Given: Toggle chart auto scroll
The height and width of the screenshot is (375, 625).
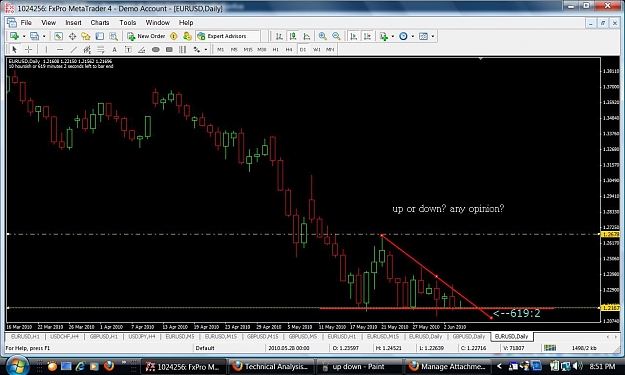Looking at the screenshot, I should coord(353,36).
